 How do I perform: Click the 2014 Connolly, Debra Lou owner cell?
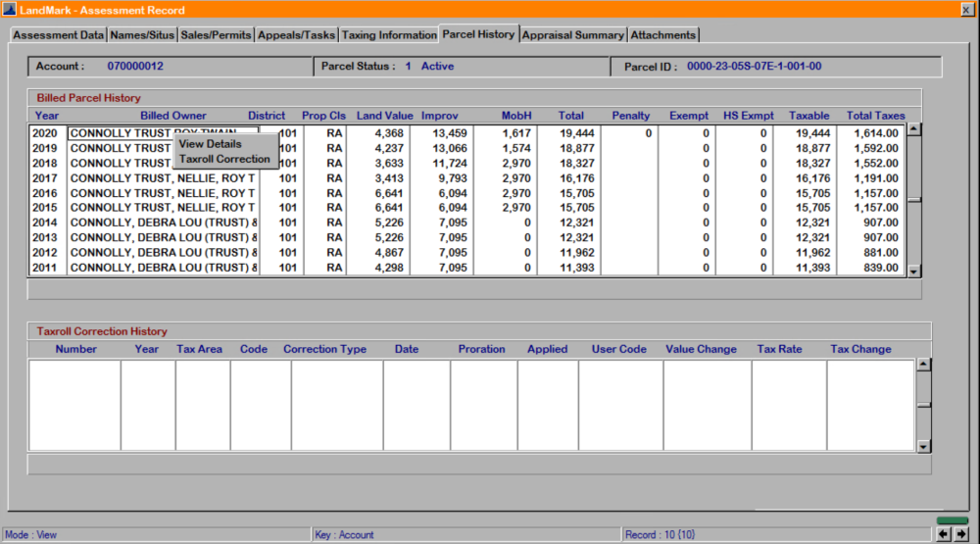[163, 223]
